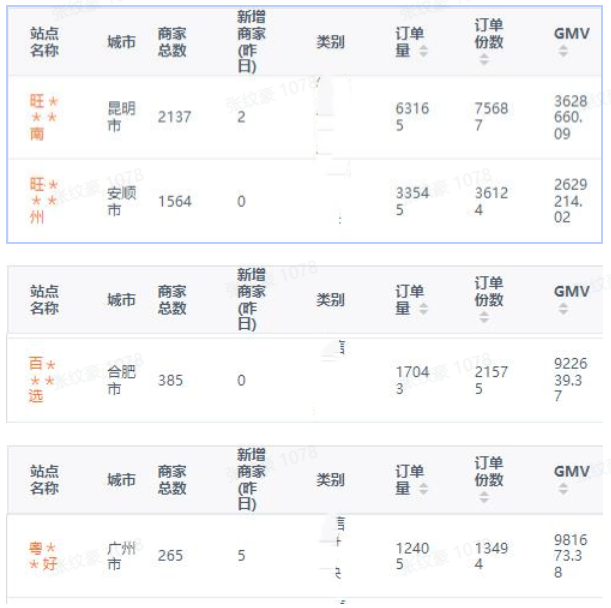Click the 类别 header in the 广州市 table
Viewport: 611px width, 608px height.
coord(331,480)
